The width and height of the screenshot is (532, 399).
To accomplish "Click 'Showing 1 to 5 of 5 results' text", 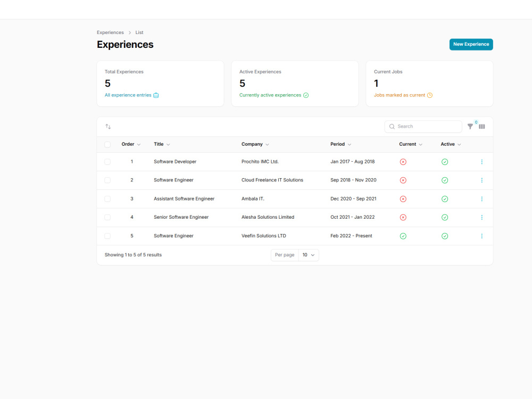I will [x=133, y=255].
